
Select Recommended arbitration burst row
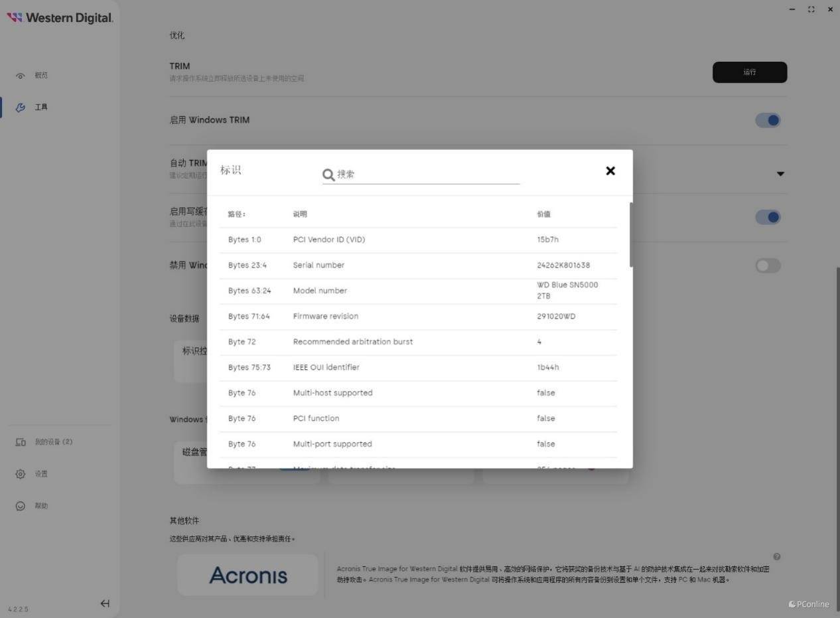(418, 343)
